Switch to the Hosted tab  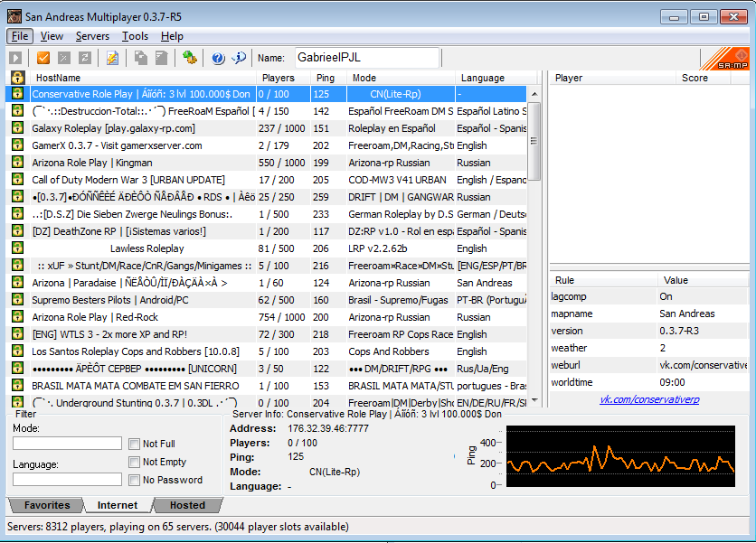click(187, 505)
